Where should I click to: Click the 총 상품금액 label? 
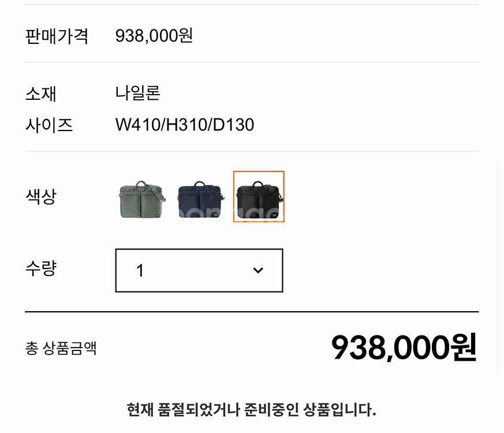pyautogui.click(x=61, y=348)
